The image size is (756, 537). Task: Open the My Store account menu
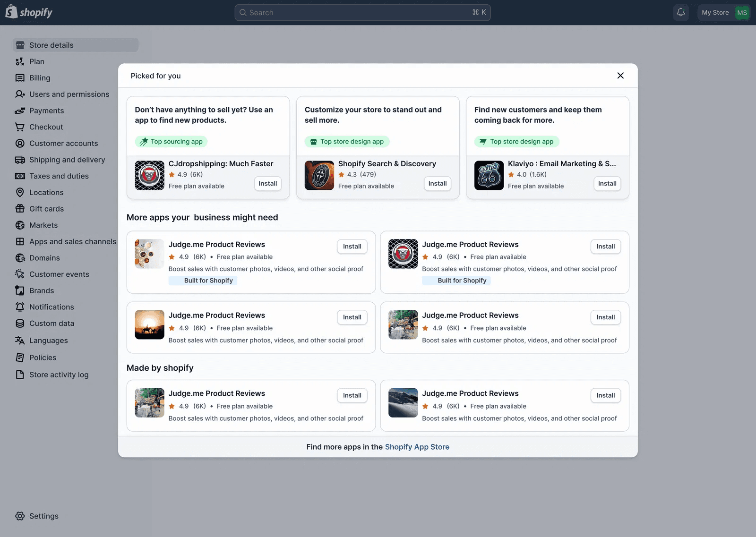[724, 12]
